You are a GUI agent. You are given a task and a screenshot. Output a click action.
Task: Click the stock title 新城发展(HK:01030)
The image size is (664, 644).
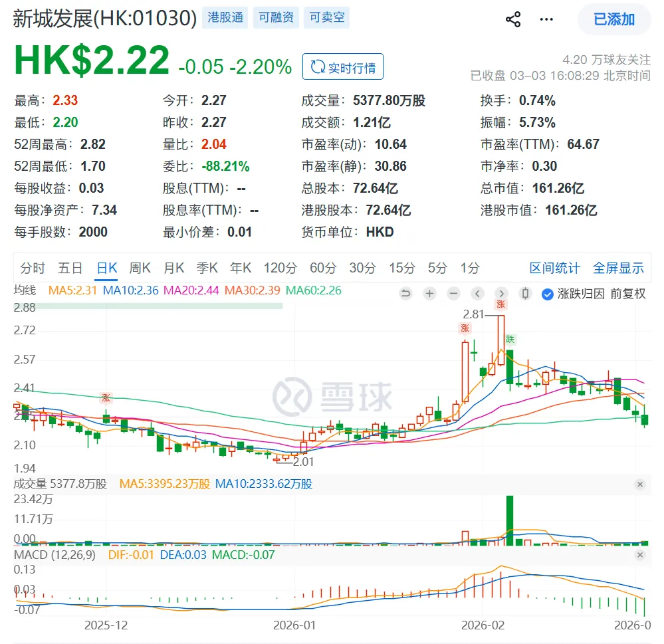(105, 18)
